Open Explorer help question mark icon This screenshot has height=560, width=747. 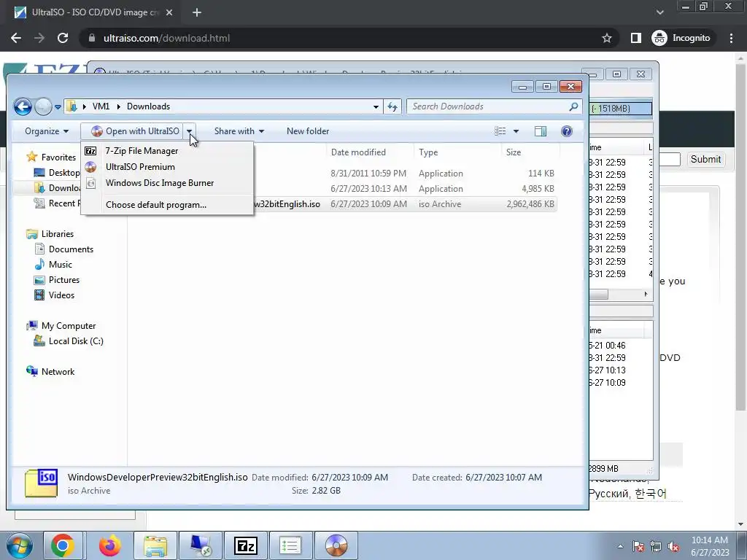[x=566, y=131]
